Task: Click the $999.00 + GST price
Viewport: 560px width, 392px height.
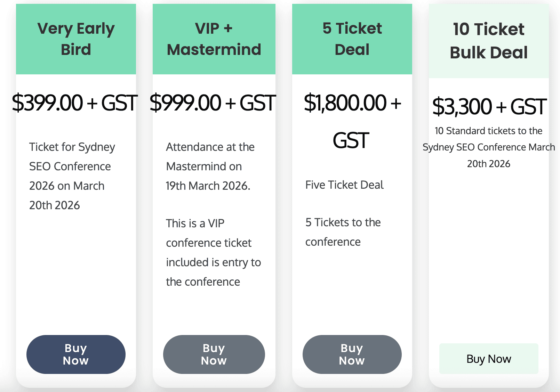Action: (213, 103)
